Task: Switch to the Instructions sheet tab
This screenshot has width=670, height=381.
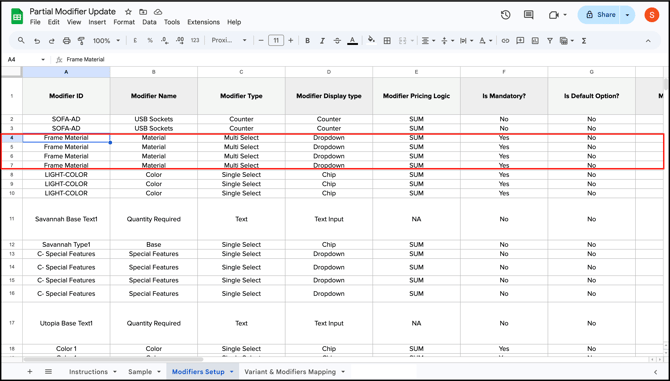Action: tap(88, 372)
